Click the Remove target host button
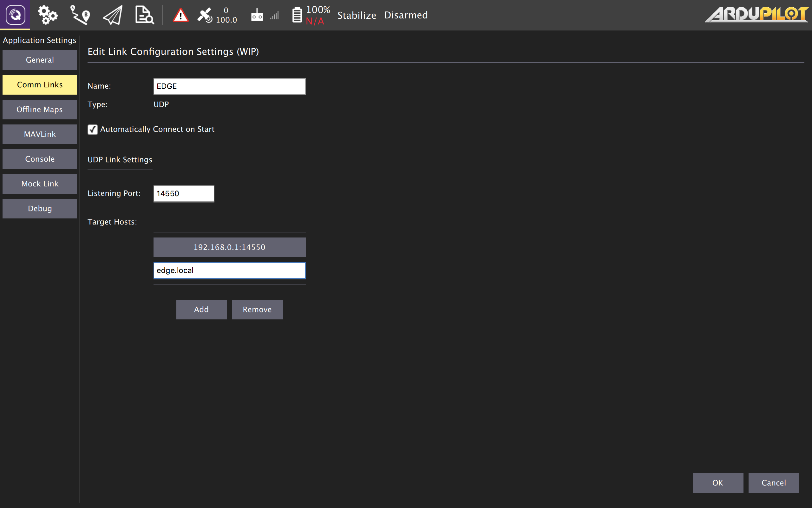Image resolution: width=812 pixels, height=508 pixels. click(257, 310)
